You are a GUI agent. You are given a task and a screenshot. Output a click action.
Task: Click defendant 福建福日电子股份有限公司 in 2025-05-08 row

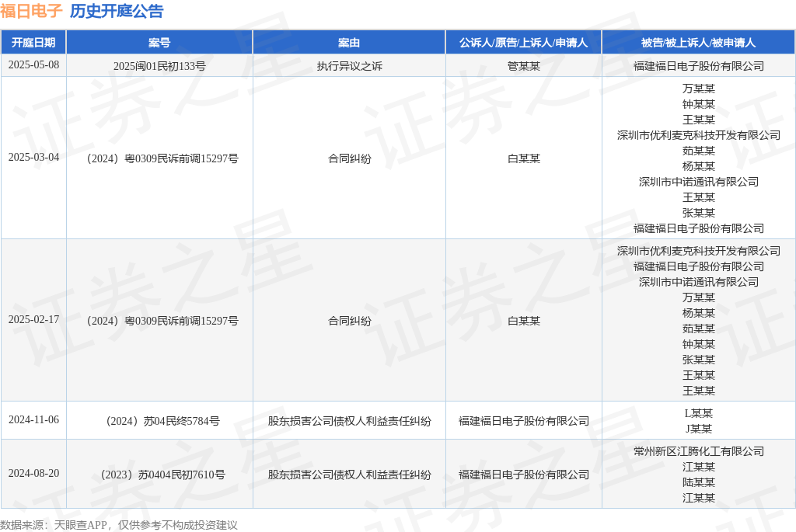point(699,67)
